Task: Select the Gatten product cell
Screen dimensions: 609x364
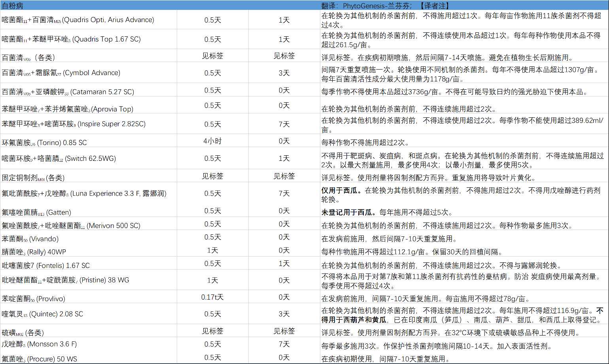Action: pos(89,211)
